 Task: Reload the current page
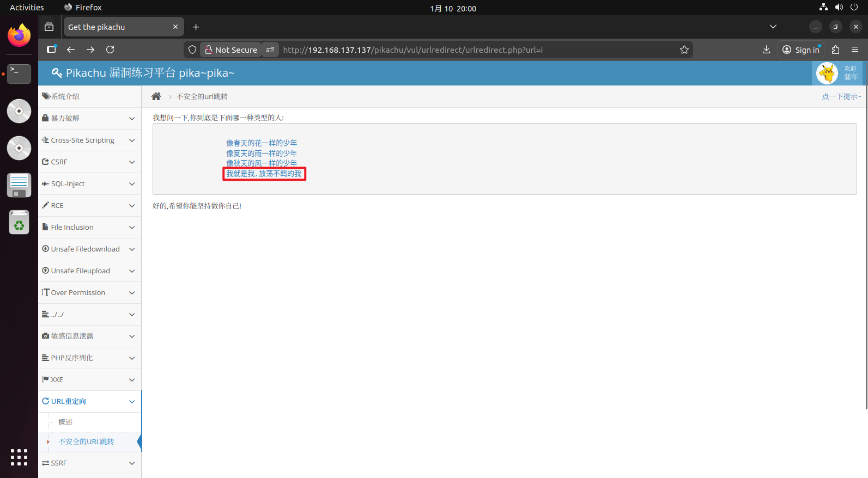coord(110,50)
